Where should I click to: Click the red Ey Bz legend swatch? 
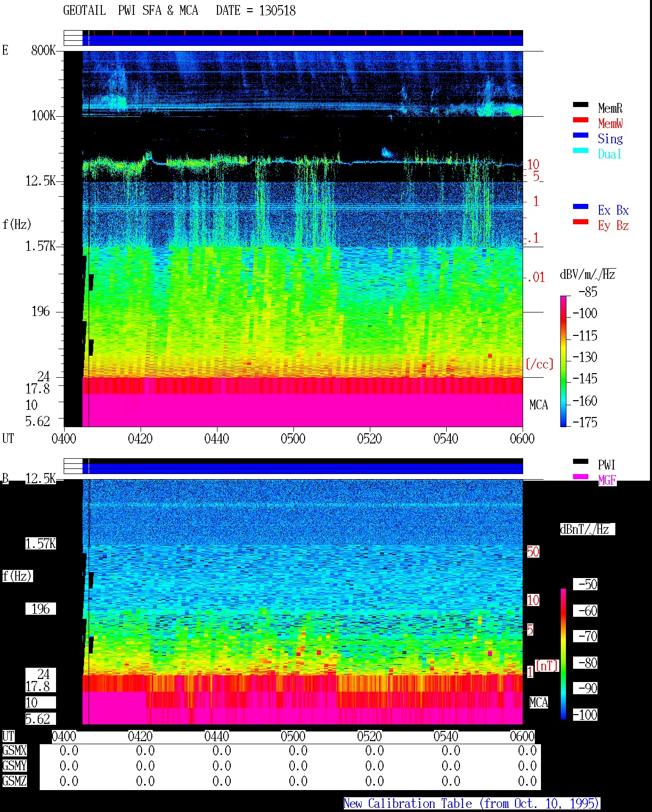click(x=581, y=222)
